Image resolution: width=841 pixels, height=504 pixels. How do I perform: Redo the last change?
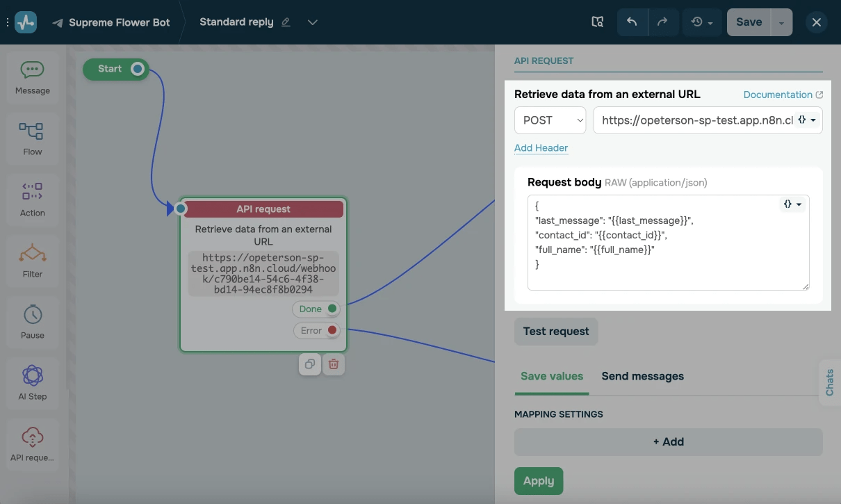tap(663, 22)
